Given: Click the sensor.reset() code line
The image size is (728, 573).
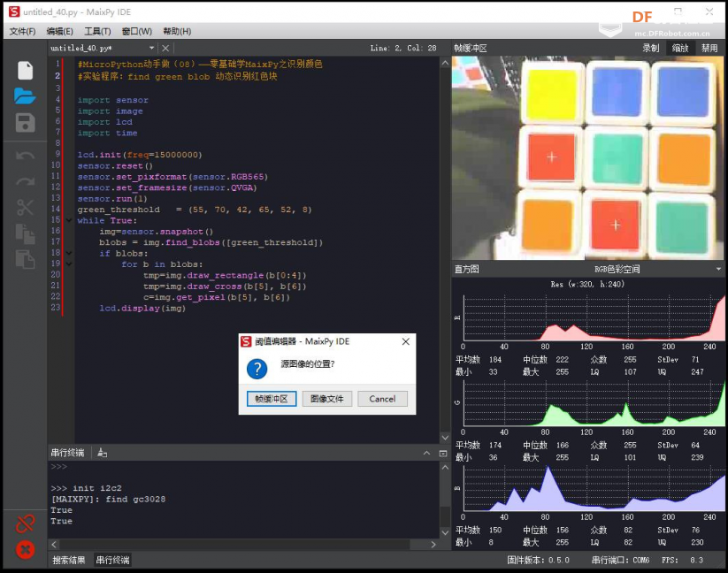Looking at the screenshot, I should point(115,165).
